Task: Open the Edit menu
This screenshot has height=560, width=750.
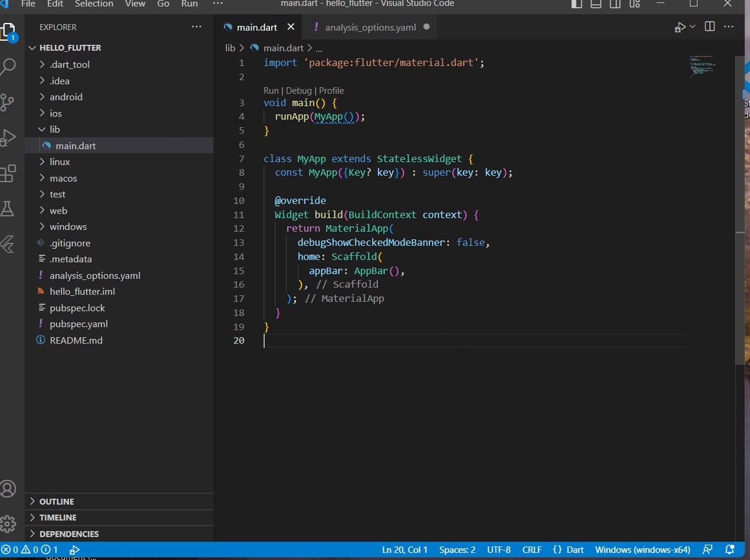Action: 55,4
